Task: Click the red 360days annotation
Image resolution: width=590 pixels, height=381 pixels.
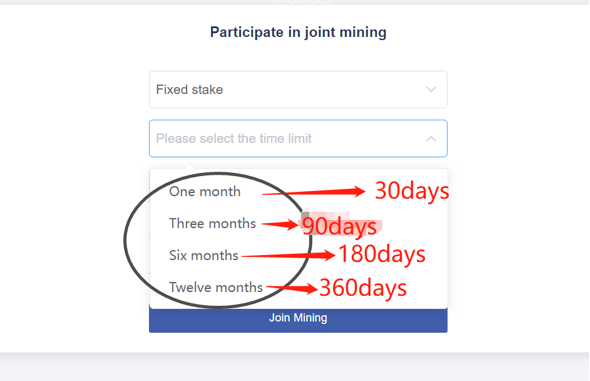Action: (x=363, y=288)
